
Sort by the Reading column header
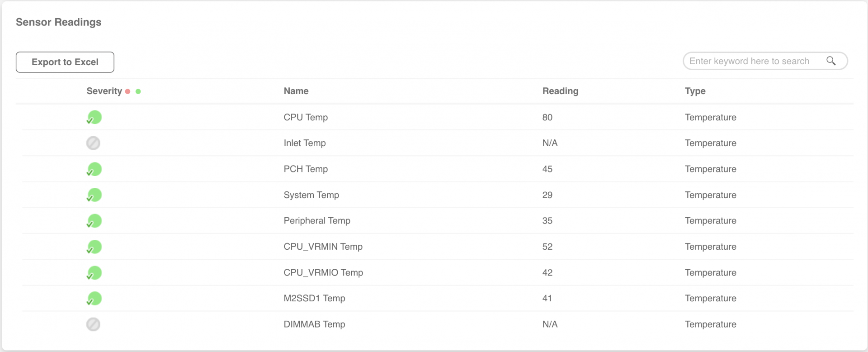click(560, 91)
